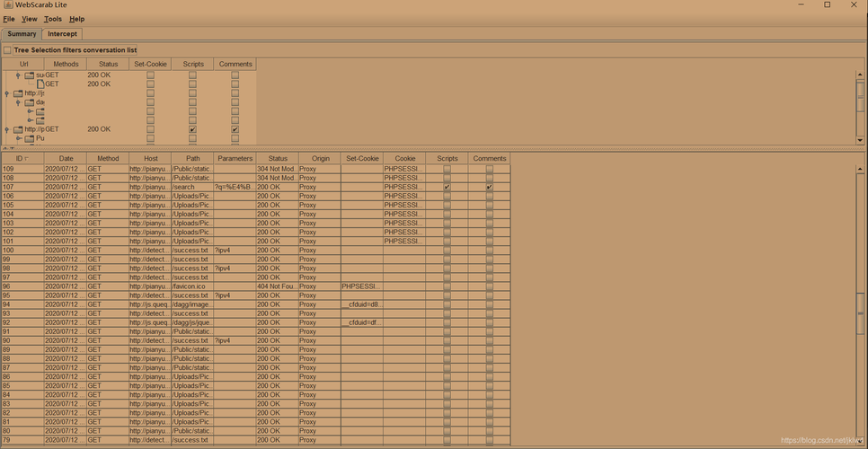
Task: Select 'GET' method cell in row 85
Action: [108, 386]
